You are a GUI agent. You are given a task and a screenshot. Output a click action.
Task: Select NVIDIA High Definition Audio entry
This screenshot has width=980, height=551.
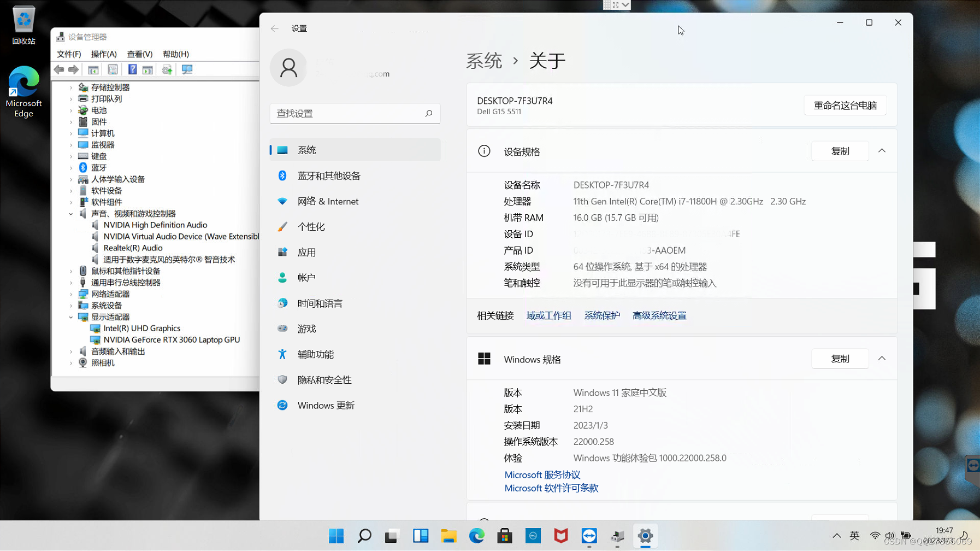click(x=155, y=225)
